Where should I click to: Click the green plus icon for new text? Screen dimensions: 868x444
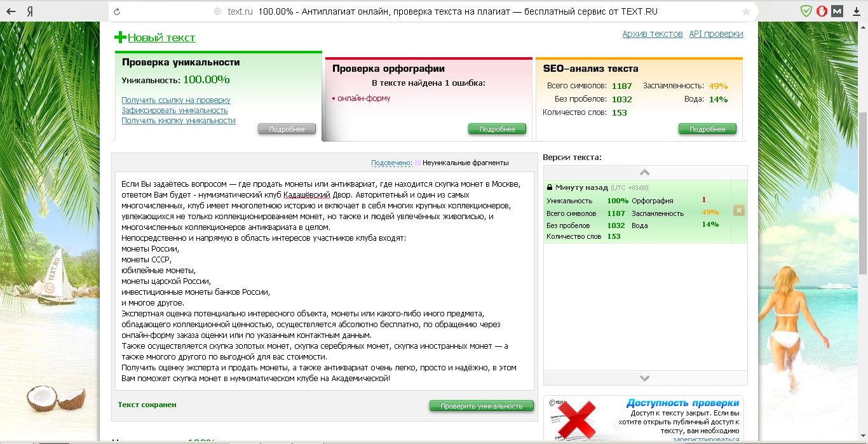pyautogui.click(x=120, y=37)
